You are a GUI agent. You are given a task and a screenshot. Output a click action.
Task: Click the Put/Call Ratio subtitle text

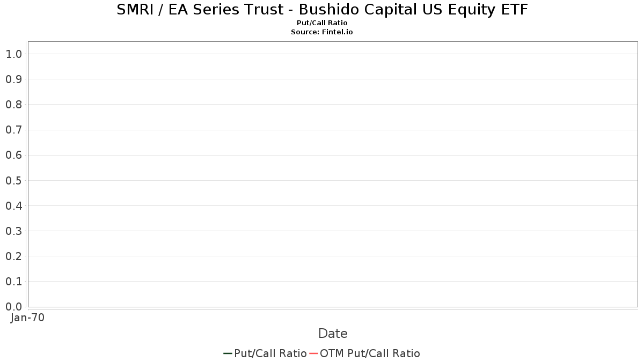click(322, 23)
